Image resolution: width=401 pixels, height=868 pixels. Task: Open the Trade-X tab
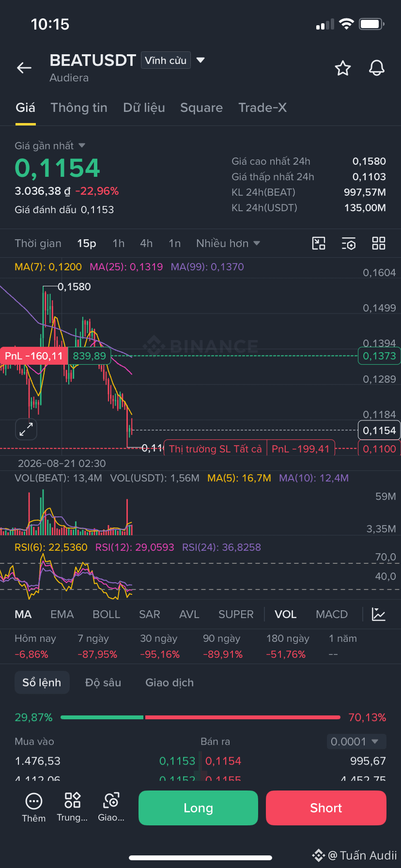pyautogui.click(x=262, y=108)
